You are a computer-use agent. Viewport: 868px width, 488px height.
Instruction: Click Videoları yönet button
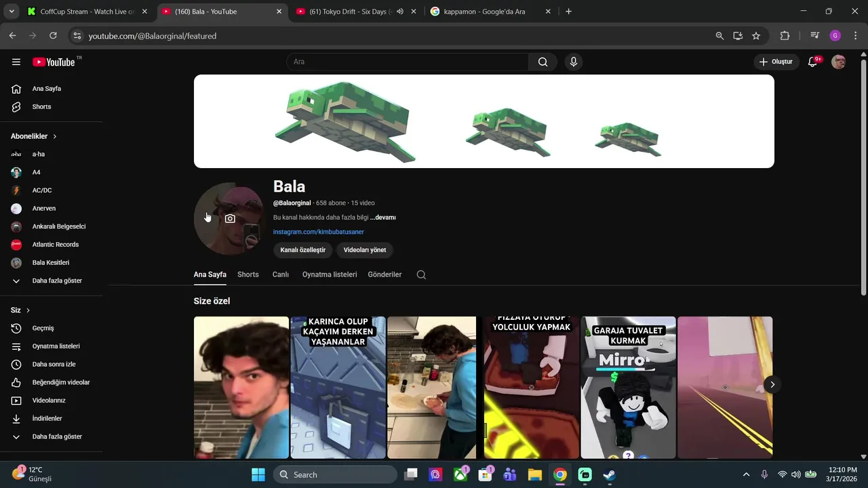[x=365, y=250]
